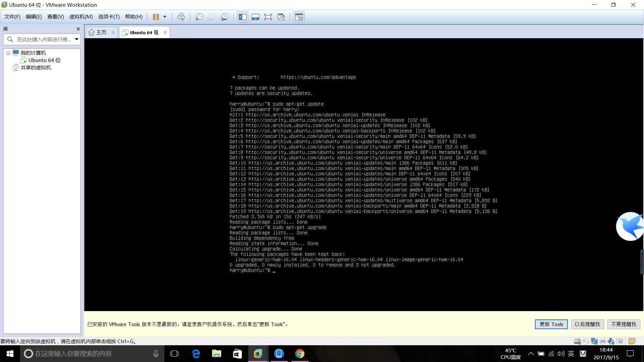
Task: Open File Explorer from the taskbar
Action: click(x=217, y=354)
